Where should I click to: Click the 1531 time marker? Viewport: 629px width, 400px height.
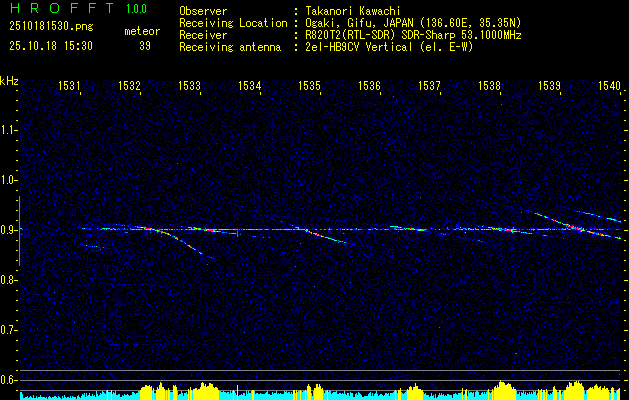pos(69,85)
